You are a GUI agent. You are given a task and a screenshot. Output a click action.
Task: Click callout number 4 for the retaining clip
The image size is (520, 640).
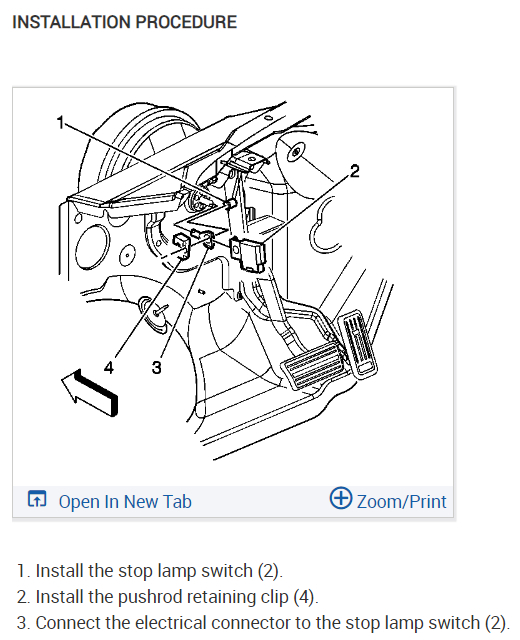109,367
